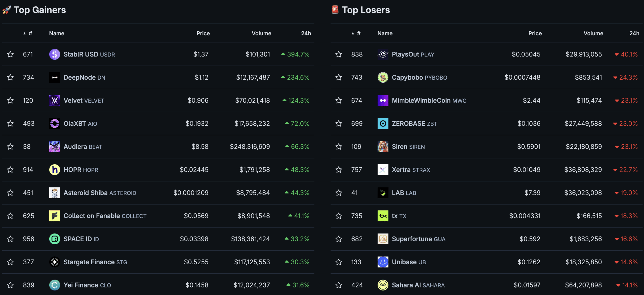Click the HOPR yellow logo icon
The height and width of the screenshot is (295, 644).
coord(55,170)
